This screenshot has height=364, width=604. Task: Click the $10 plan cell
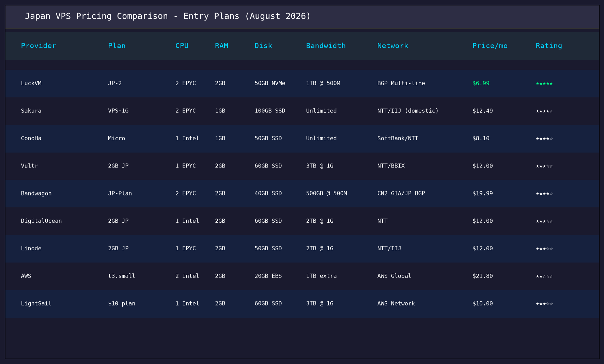[122, 304]
